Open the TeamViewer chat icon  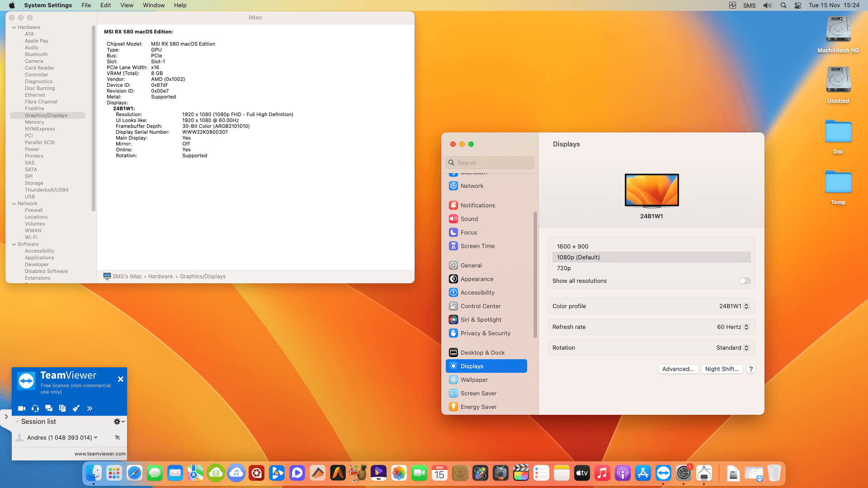coord(49,408)
